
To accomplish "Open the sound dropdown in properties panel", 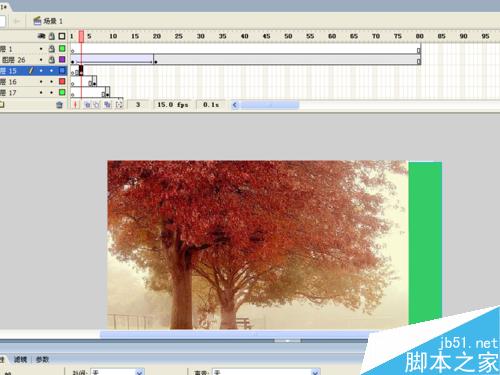I will [266, 372].
